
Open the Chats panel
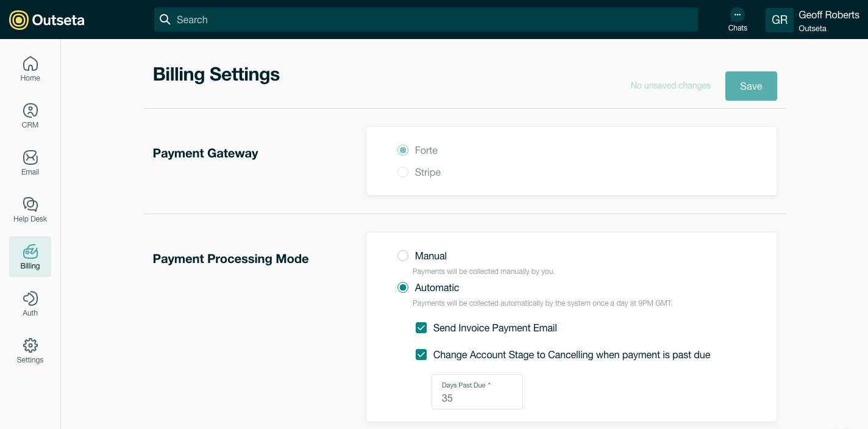[x=738, y=20]
